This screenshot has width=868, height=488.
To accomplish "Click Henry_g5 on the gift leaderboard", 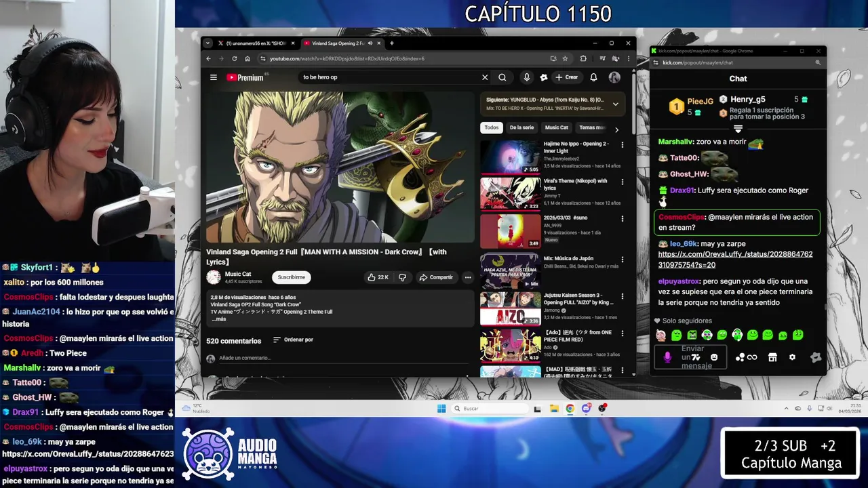I will pyautogui.click(x=748, y=100).
